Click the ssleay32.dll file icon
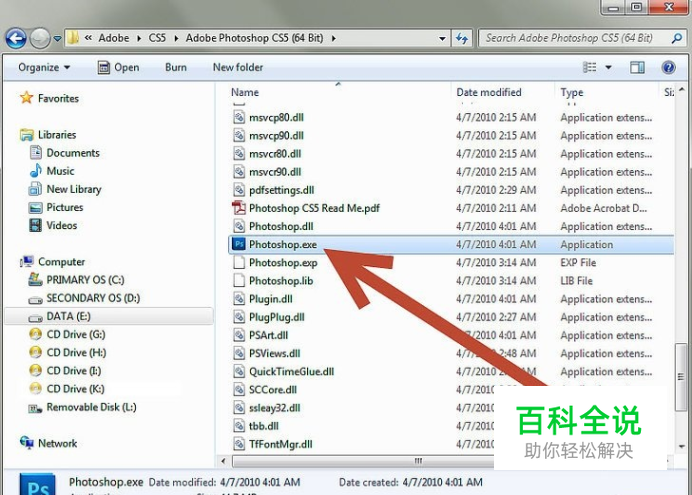 [239, 408]
